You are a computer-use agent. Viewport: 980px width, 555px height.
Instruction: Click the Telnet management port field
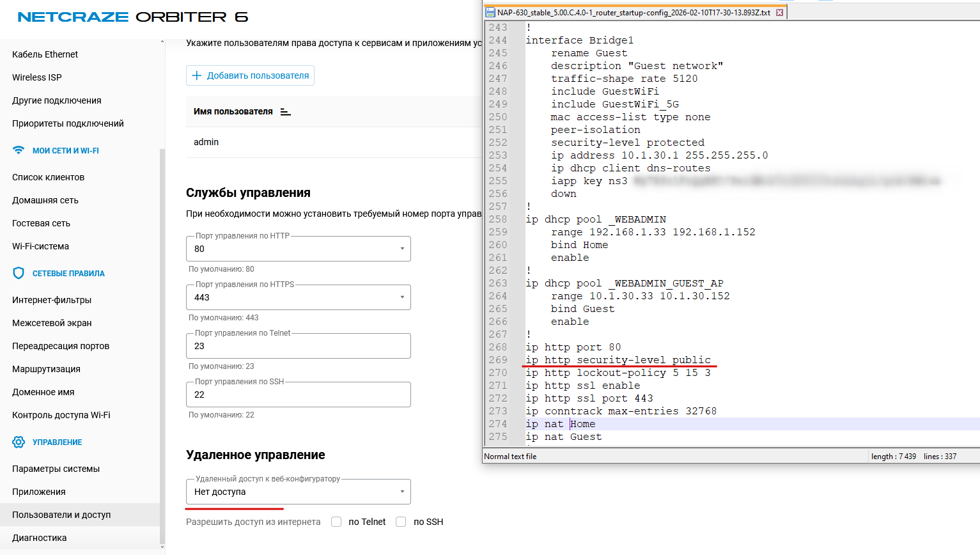click(x=298, y=346)
